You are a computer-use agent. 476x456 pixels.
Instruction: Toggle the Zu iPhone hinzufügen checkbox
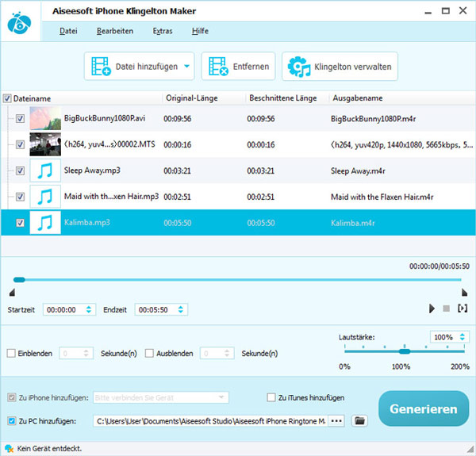(x=12, y=397)
